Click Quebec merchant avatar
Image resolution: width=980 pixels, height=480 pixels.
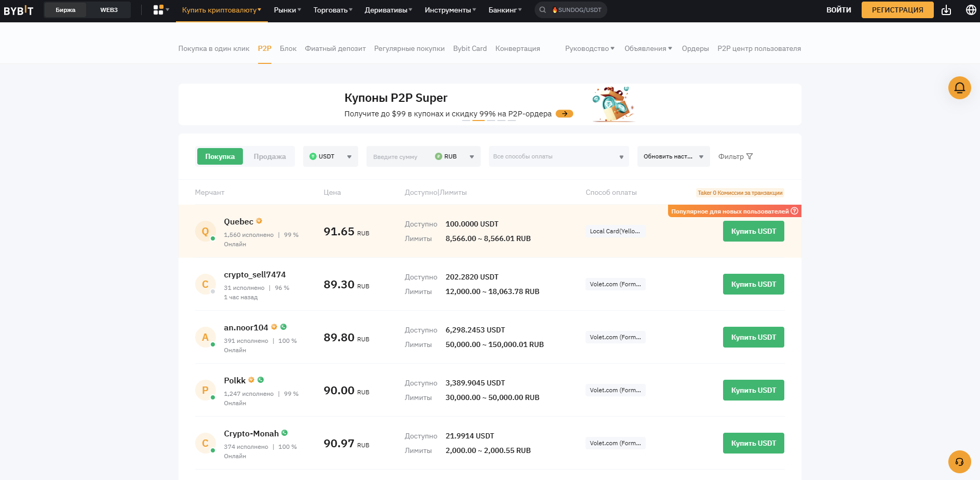click(x=205, y=231)
